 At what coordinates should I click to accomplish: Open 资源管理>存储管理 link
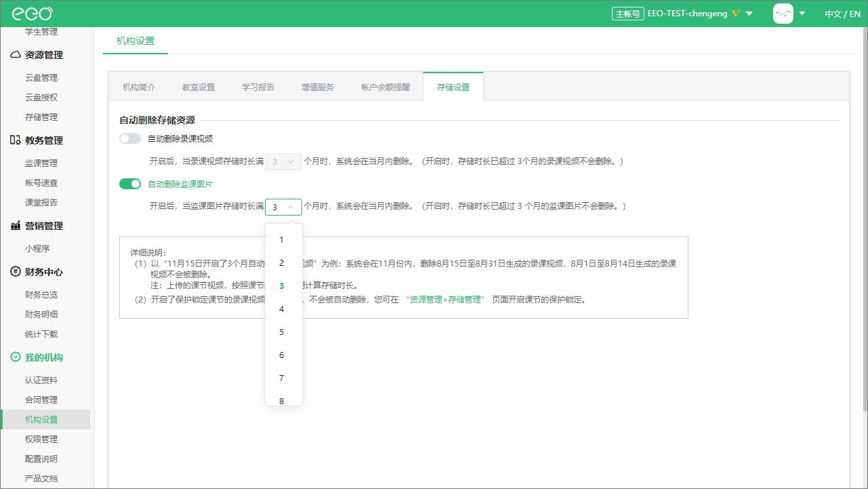(446, 299)
